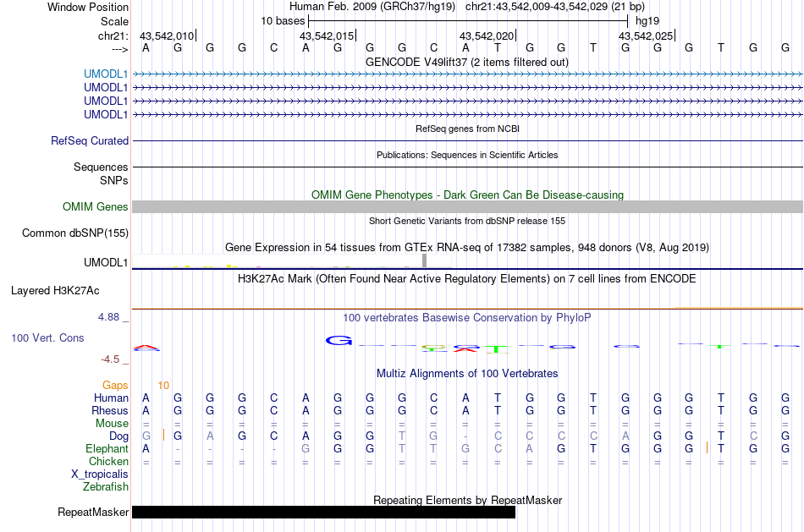Viewport: 804px width, 532px height.
Task: Select the RepeatMasker track label
Action: coord(93,512)
